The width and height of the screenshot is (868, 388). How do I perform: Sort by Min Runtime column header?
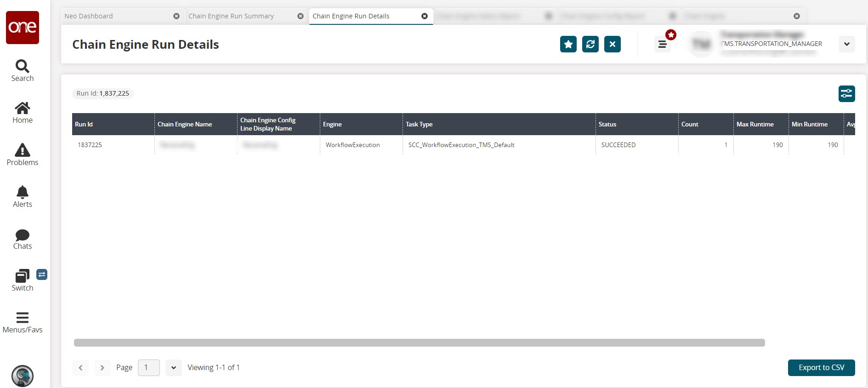pyautogui.click(x=816, y=124)
